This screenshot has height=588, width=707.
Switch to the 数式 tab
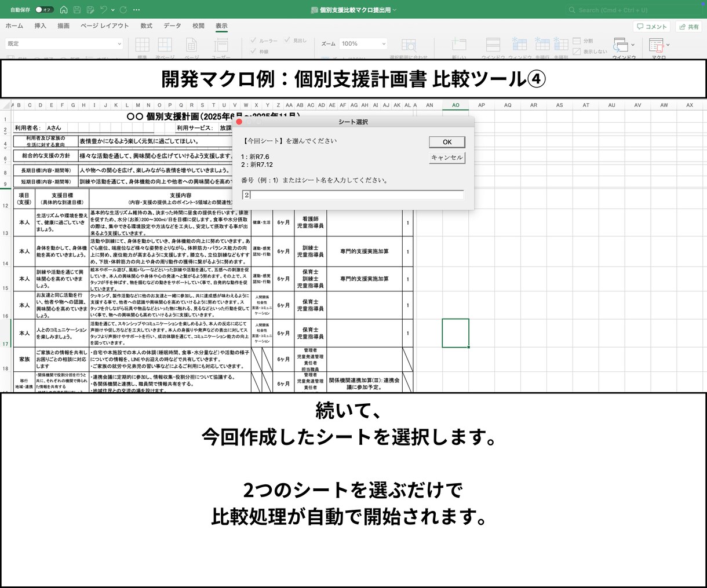[146, 26]
